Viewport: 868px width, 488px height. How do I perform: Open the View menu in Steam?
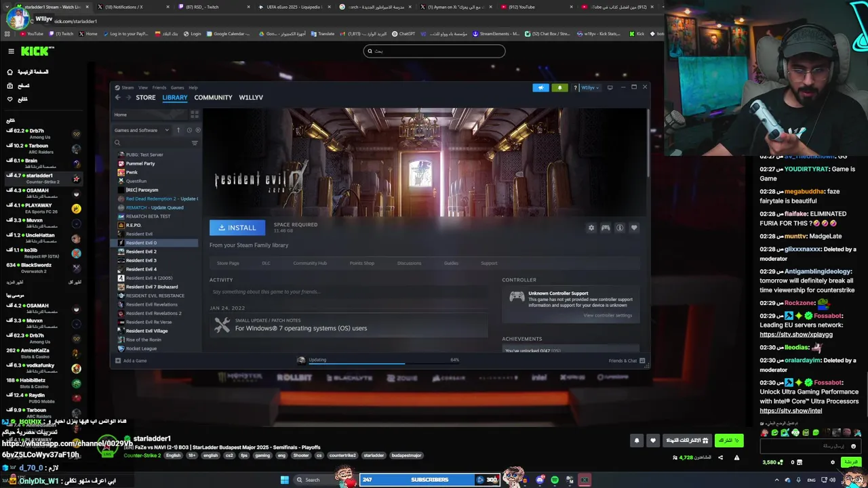(143, 87)
